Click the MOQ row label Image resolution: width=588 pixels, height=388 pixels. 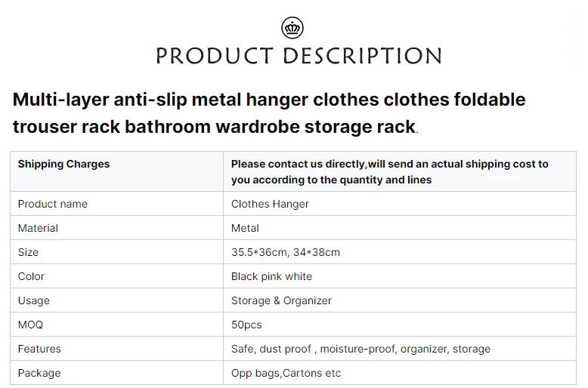(30, 325)
